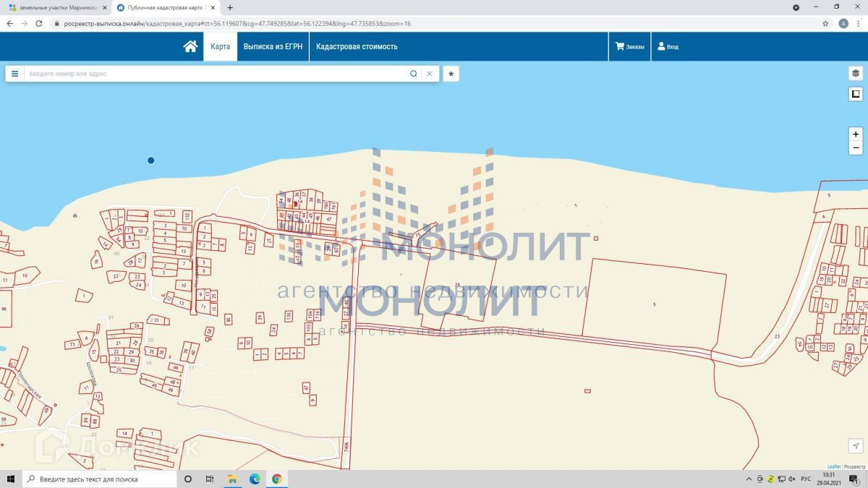Show hidden system tray icons
Image resolution: width=868 pixels, height=488 pixels.
[749, 479]
